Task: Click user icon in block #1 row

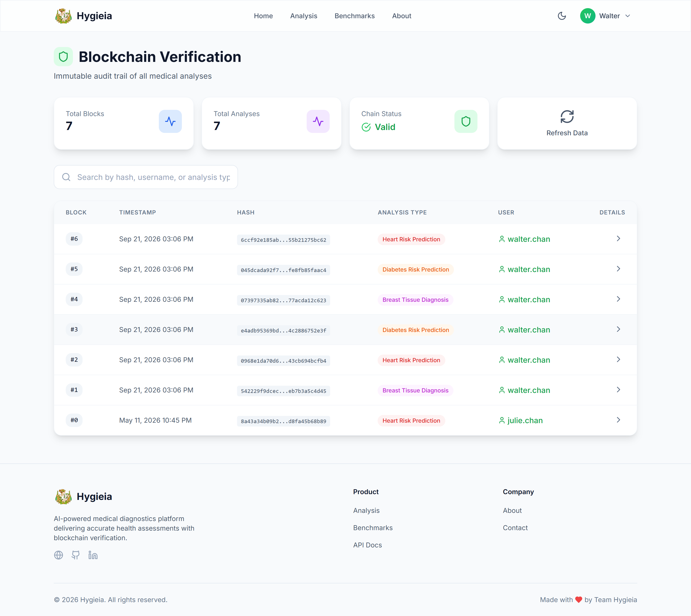Action: [502, 390]
